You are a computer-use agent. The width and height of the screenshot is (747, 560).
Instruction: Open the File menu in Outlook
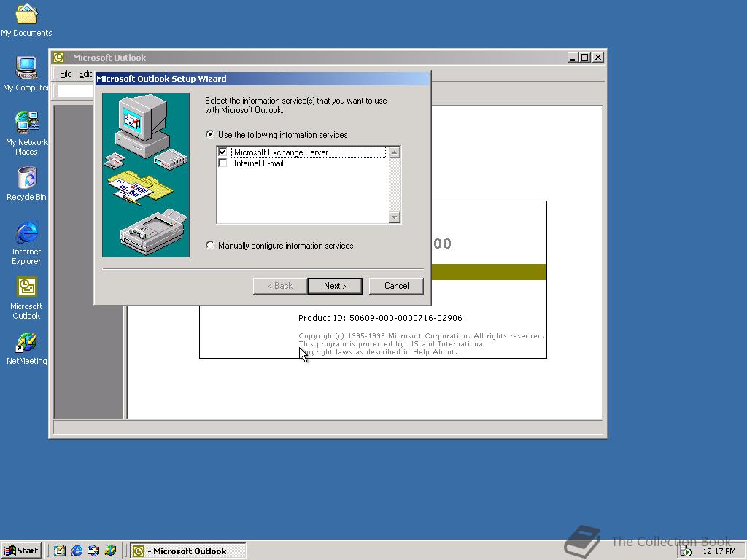point(66,74)
